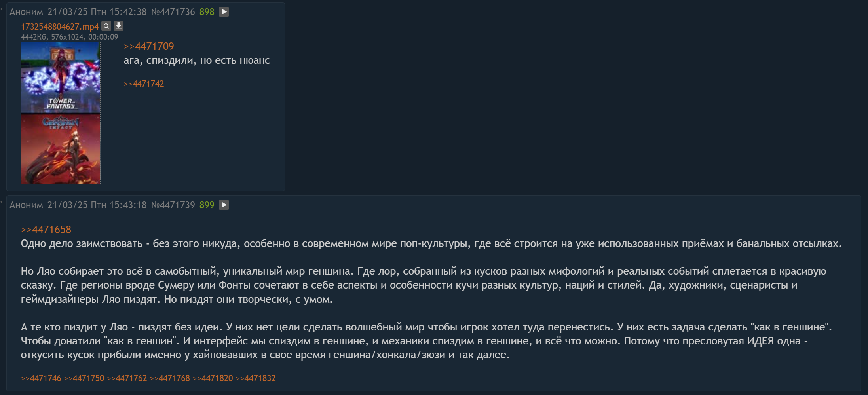Select post counter 898
This screenshot has height=395, width=868.
[x=207, y=12]
